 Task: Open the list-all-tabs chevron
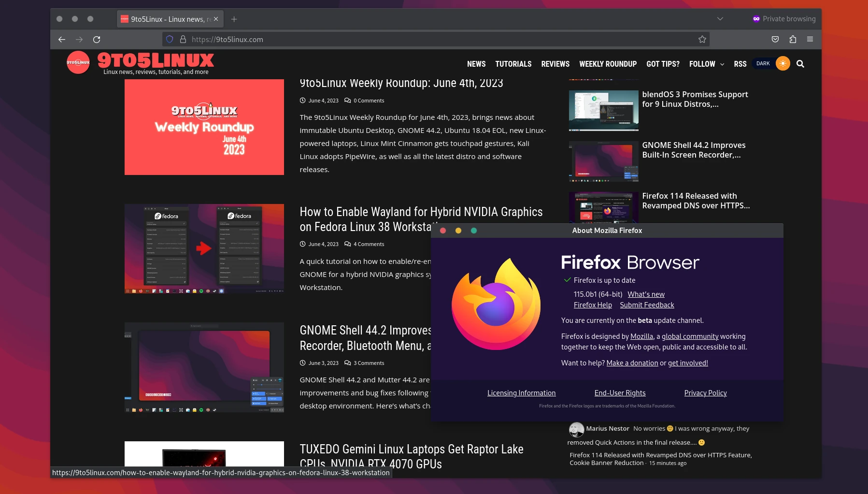tap(720, 19)
